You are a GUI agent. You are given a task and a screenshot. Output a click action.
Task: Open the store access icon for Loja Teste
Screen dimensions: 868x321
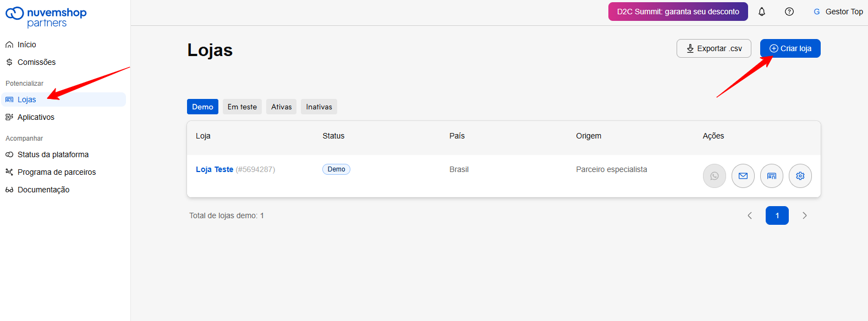tap(772, 176)
